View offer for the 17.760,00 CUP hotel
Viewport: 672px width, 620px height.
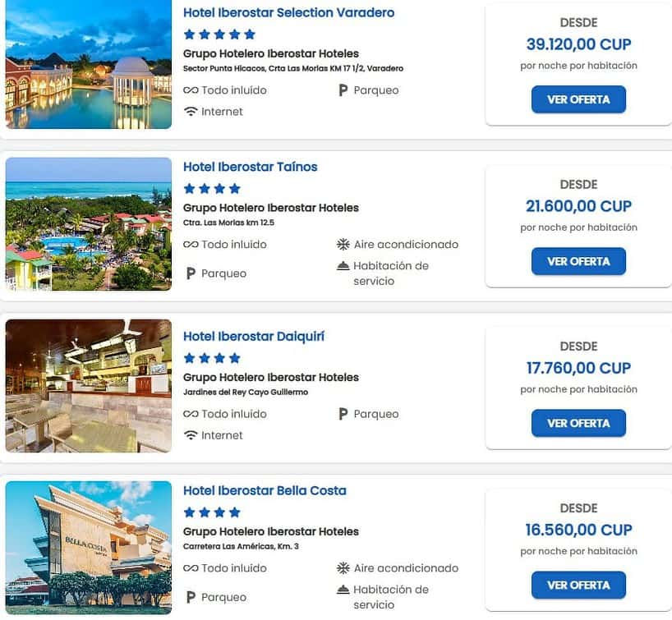578,424
